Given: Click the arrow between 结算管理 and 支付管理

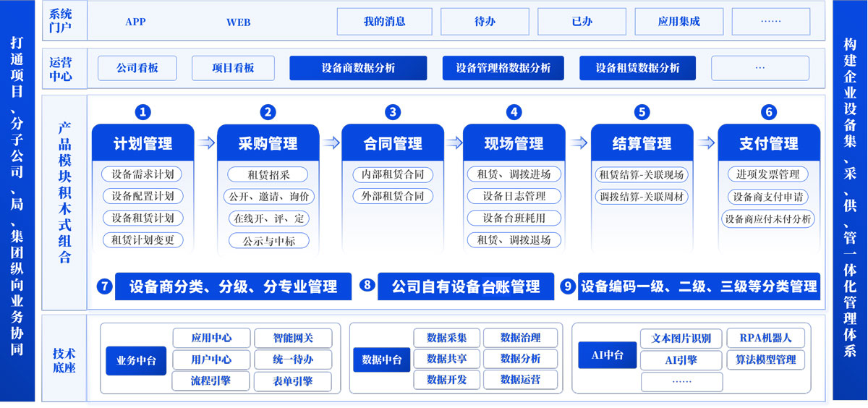Looking at the screenshot, I should 705,143.
